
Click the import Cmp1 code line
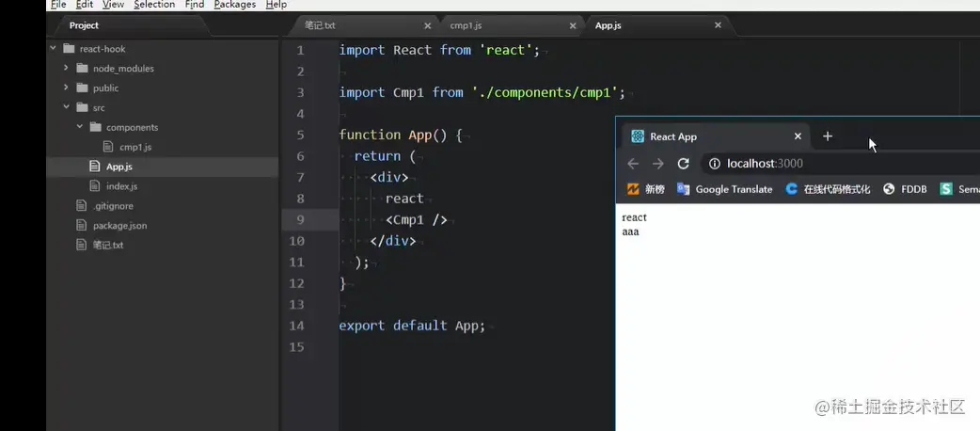pyautogui.click(x=482, y=92)
